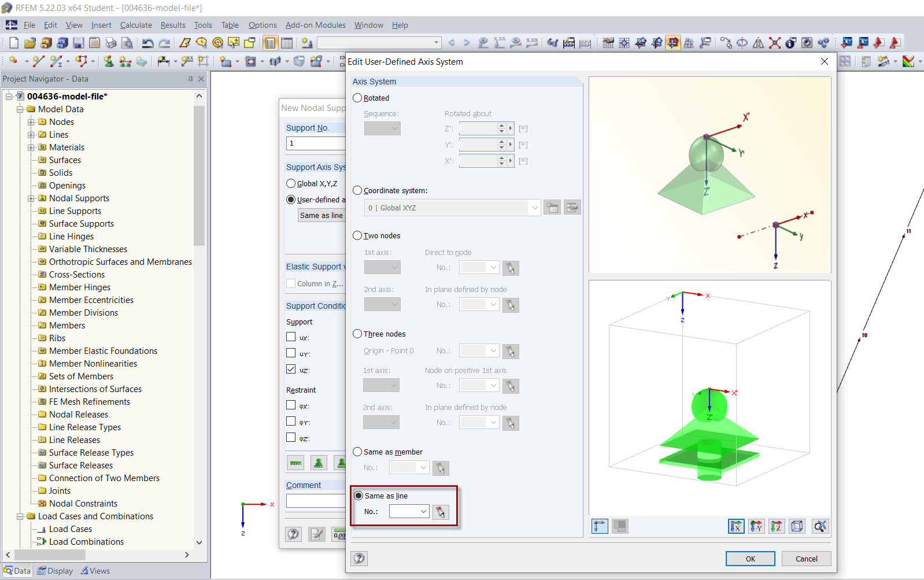Enable the φx restraint checkbox
The width and height of the screenshot is (924, 580).
tap(291, 405)
